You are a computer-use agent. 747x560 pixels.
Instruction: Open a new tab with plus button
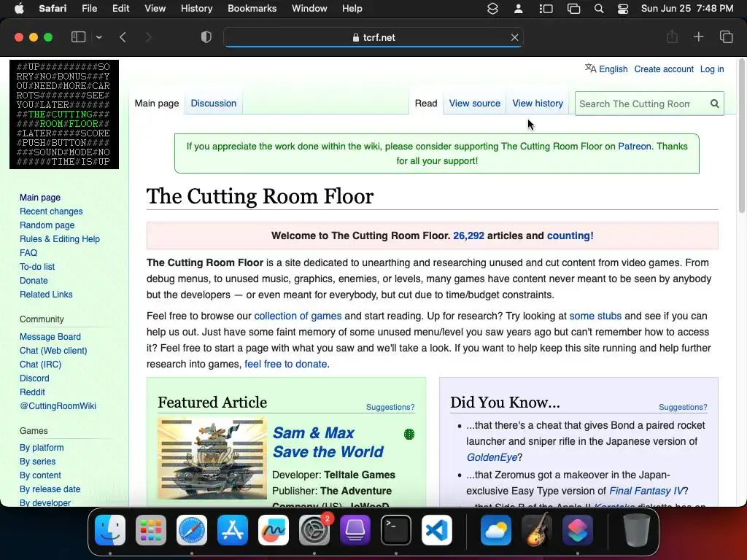point(698,36)
